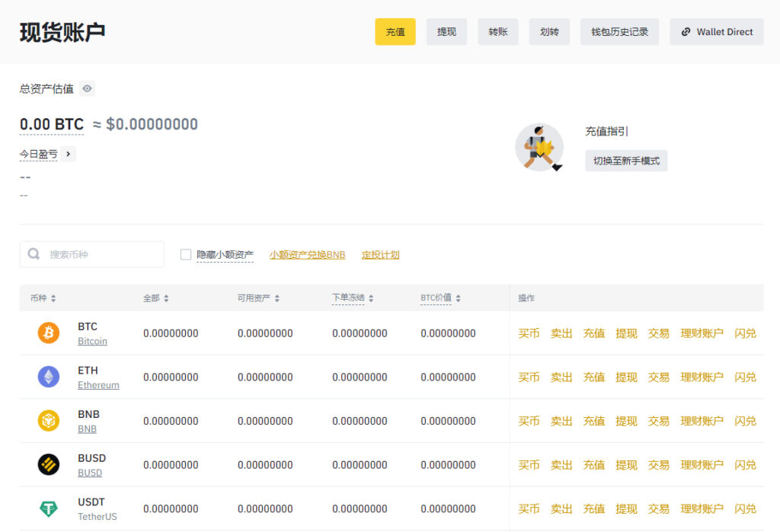The image size is (780, 532).
Task: Click 理财账户 in the BUSD row
Action: tap(702, 464)
